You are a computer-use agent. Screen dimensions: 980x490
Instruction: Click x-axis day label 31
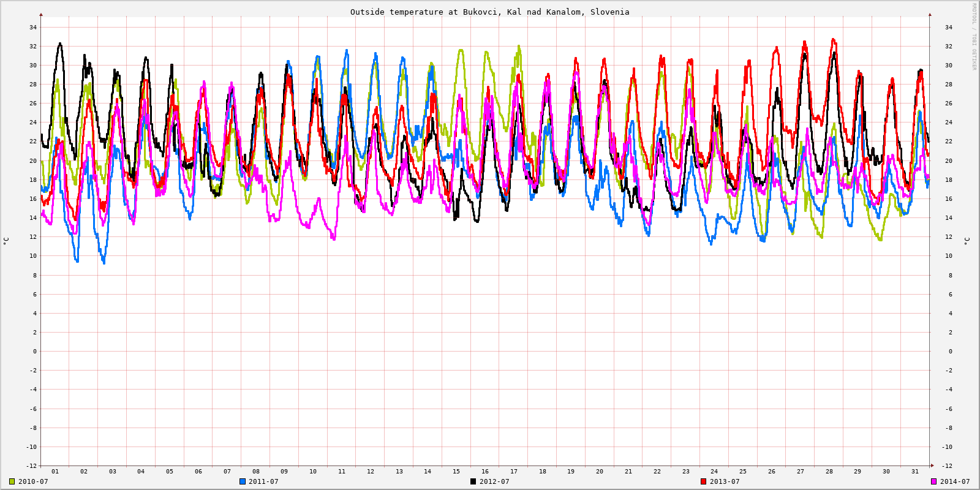pos(915,472)
